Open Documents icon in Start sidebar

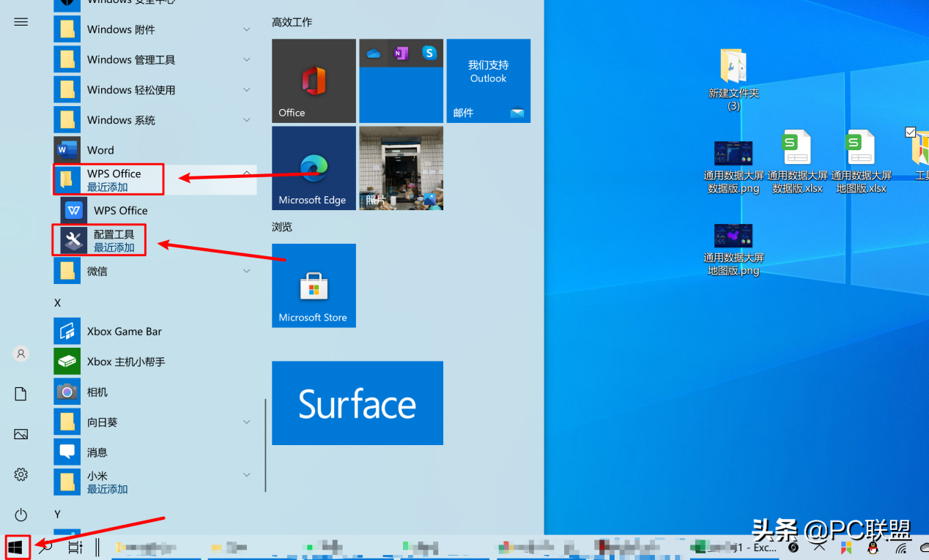[x=21, y=394]
